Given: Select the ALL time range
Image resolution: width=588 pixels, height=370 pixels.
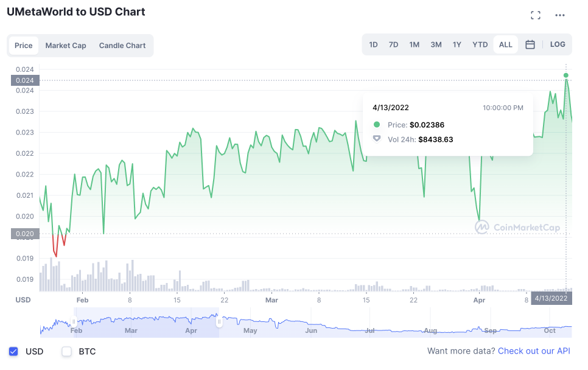Looking at the screenshot, I should [506, 44].
